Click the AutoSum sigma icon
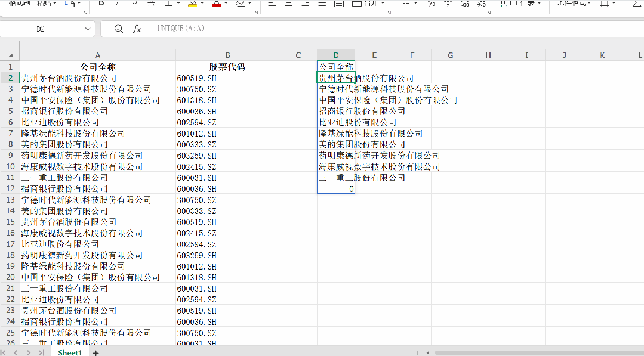 (636, 4)
